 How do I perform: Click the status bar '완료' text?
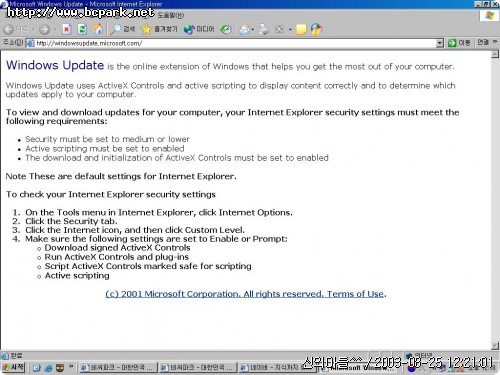[17, 355]
